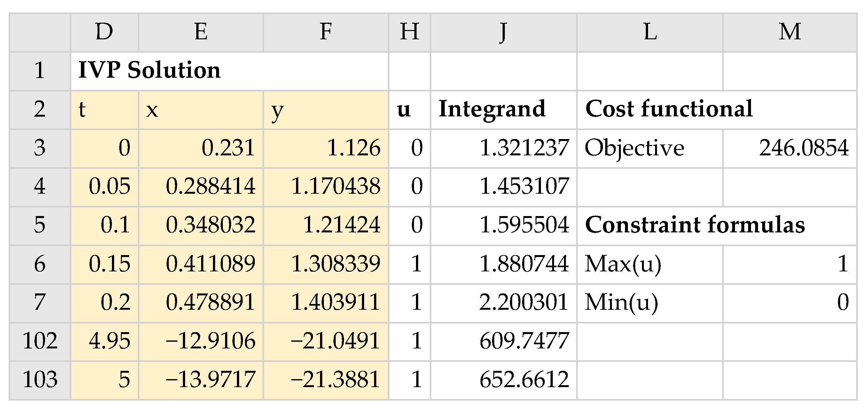Click t value 4.95 cell

(x=104, y=341)
